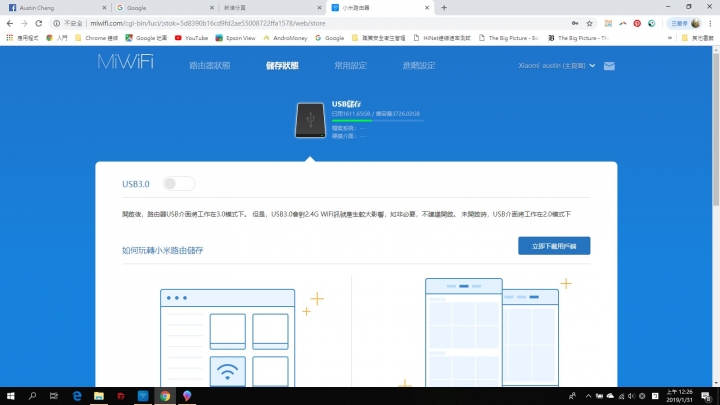Click the USB storage usage progress bar
The height and width of the screenshot is (405, 720).
377,121
